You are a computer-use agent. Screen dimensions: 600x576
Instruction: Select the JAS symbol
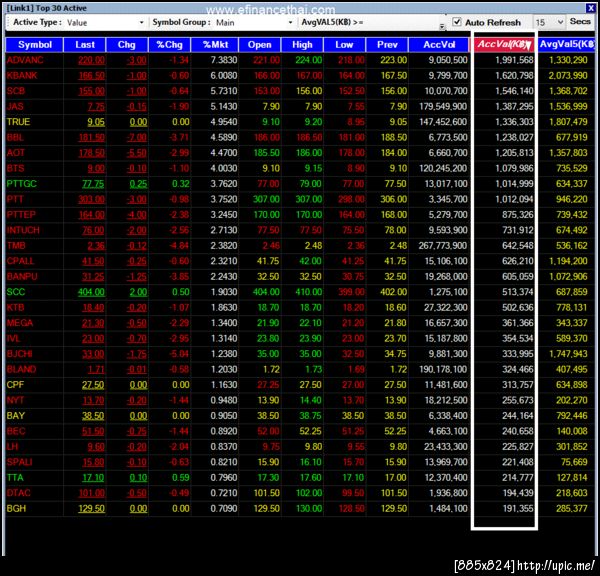(x=15, y=106)
